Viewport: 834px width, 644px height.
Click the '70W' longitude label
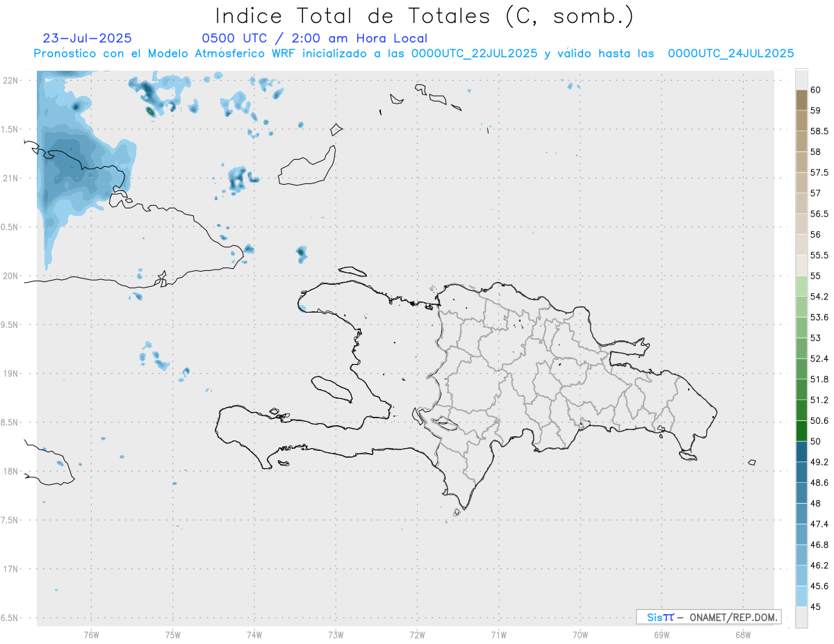580,634
